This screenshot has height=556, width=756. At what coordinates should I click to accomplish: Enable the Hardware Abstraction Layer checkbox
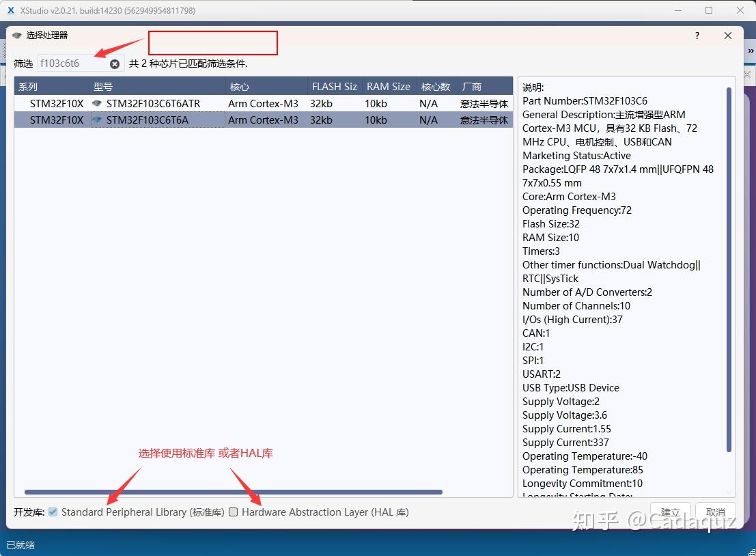[x=234, y=512]
